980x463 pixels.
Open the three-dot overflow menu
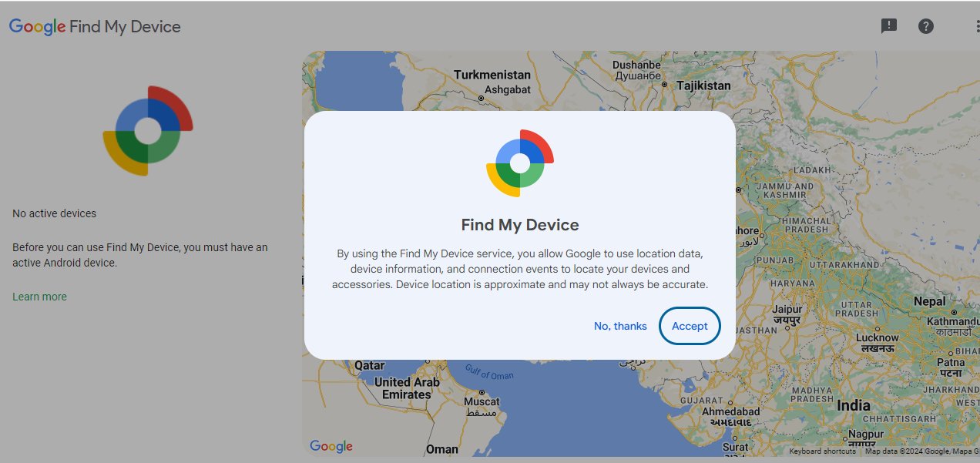click(977, 25)
